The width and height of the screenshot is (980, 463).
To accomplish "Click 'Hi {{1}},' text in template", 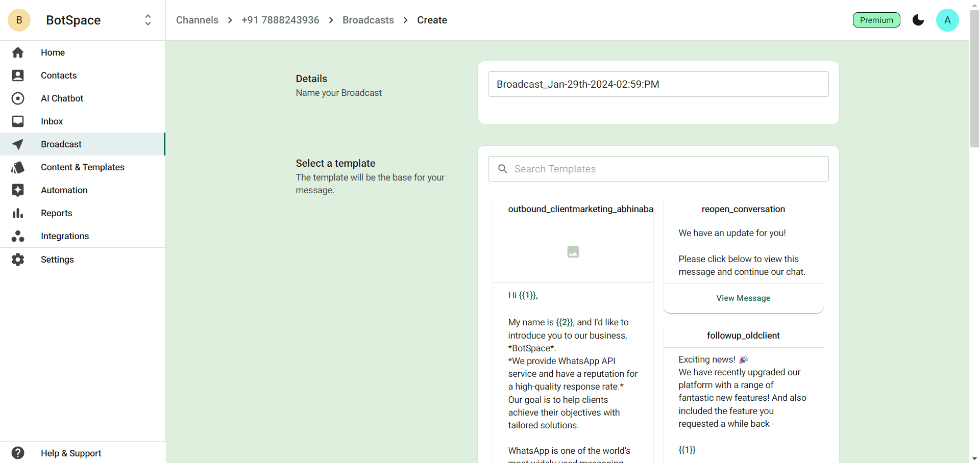I will [x=523, y=295].
